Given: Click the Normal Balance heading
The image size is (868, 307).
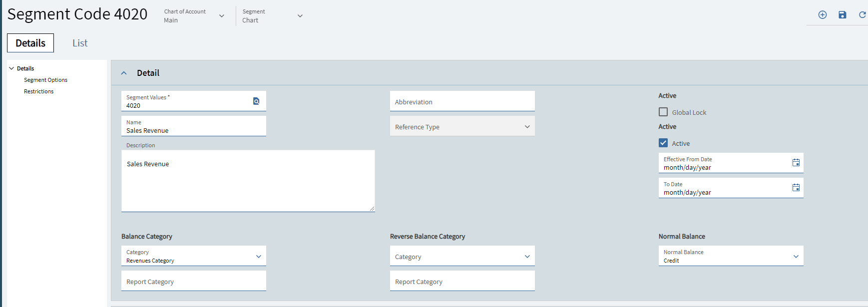Looking at the screenshot, I should (x=682, y=237).
